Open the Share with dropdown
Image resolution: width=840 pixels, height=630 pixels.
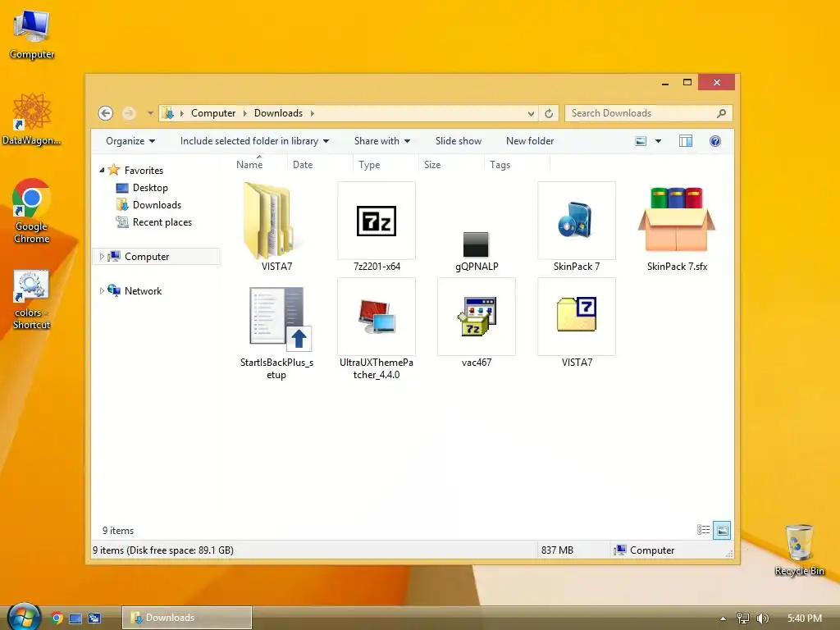[x=382, y=141]
